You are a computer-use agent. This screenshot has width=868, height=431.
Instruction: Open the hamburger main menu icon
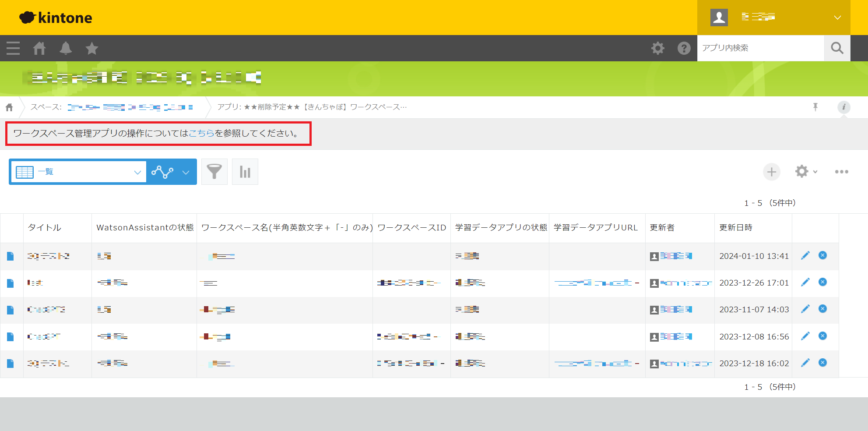(13, 48)
